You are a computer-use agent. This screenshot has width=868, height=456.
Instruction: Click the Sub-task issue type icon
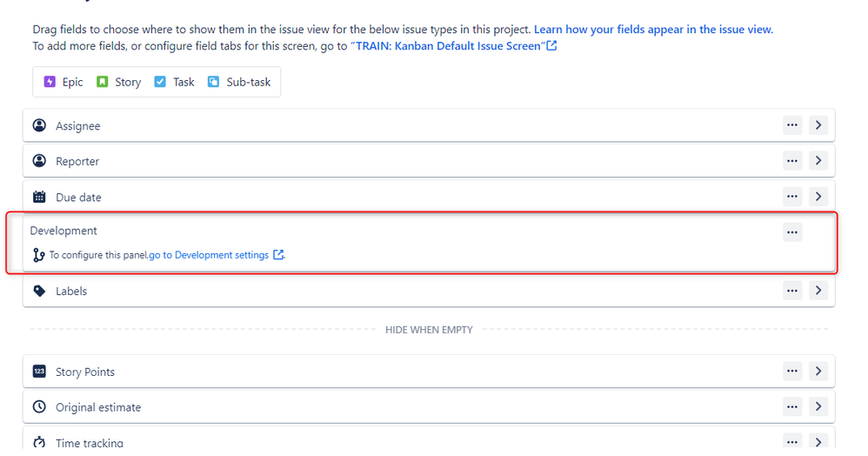pyautogui.click(x=213, y=82)
